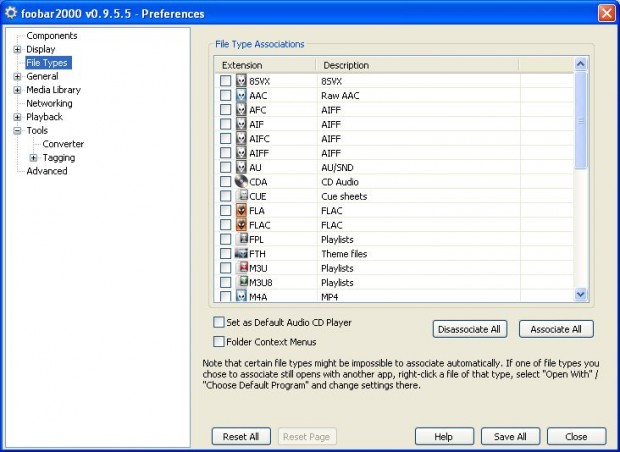Click the AU file type icon
This screenshot has width=620, height=452.
241,167
